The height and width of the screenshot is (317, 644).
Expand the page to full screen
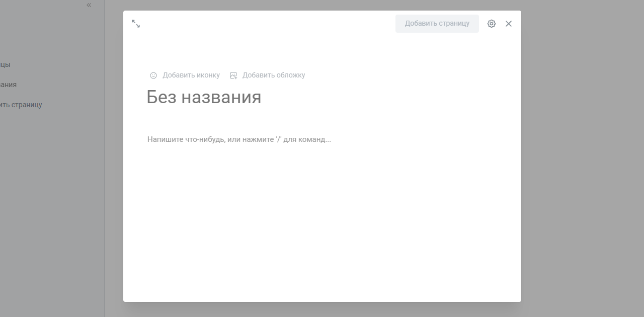point(136,24)
